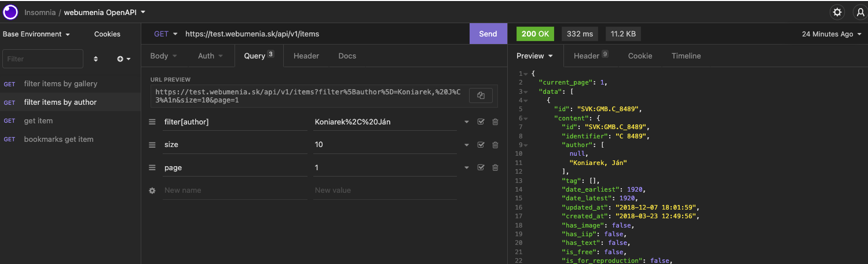The width and height of the screenshot is (868, 264).
Task: Click the gear icon beside New name
Action: click(x=152, y=190)
